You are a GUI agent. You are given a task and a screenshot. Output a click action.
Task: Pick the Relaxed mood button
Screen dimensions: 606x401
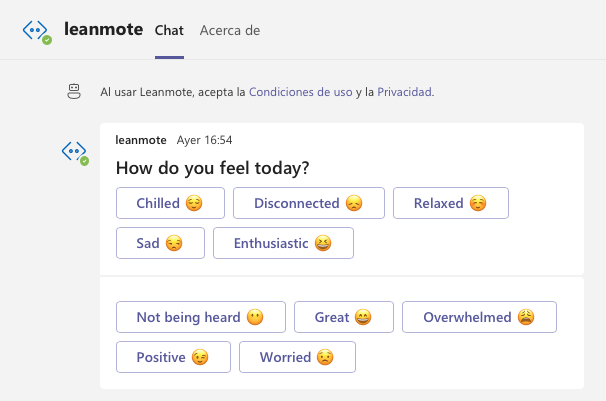tap(450, 203)
